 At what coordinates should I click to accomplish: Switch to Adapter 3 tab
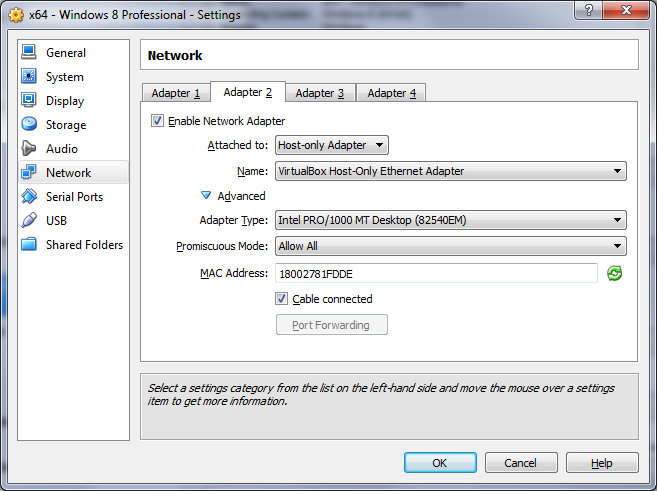click(x=320, y=93)
